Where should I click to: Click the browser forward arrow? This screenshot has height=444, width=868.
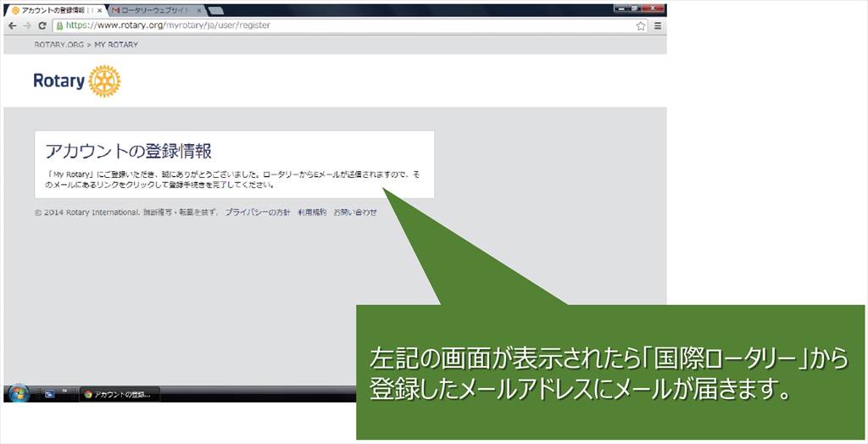(27, 25)
